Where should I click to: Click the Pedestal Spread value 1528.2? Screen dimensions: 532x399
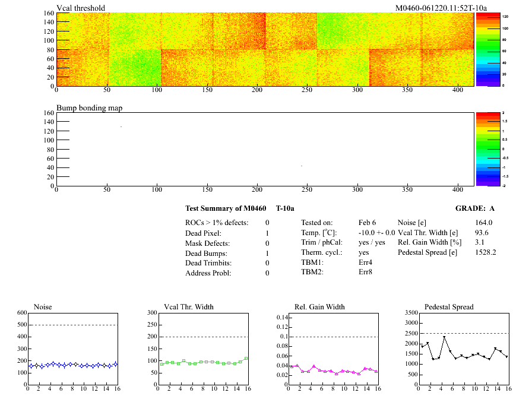[486, 252]
